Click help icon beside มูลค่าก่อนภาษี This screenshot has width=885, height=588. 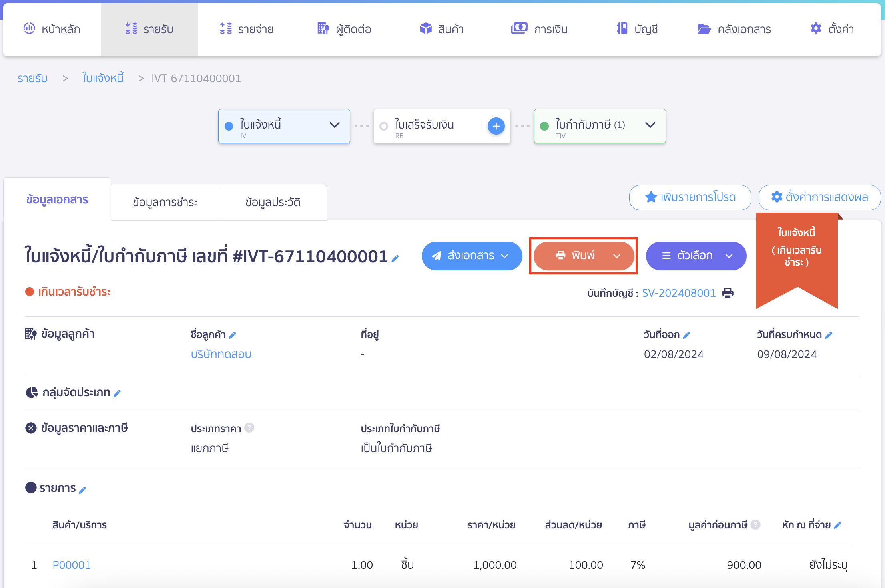click(755, 525)
